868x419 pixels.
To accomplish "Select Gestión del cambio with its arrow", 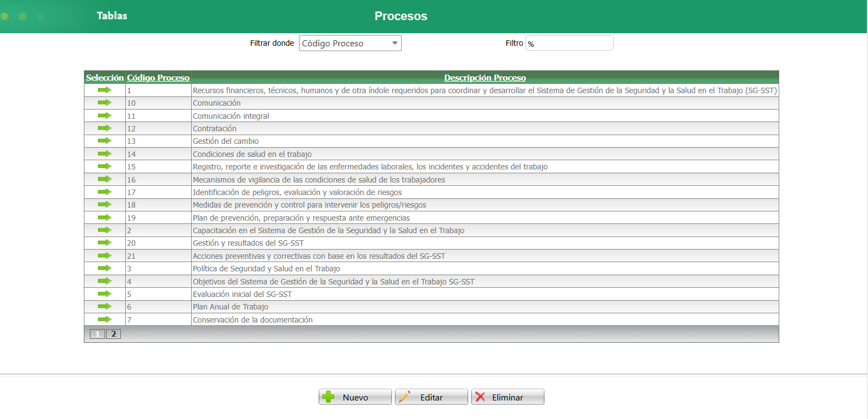I will 105,141.
